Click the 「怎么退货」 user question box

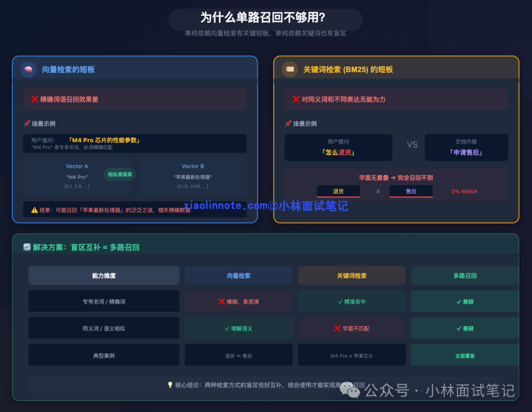coord(338,148)
